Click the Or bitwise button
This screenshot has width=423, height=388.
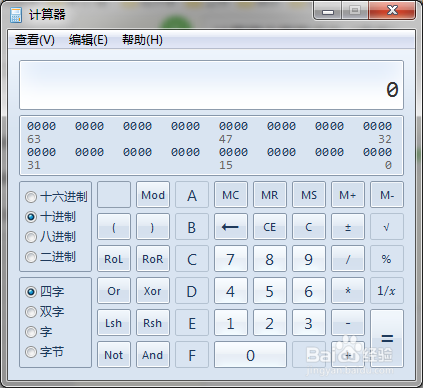[114, 291]
